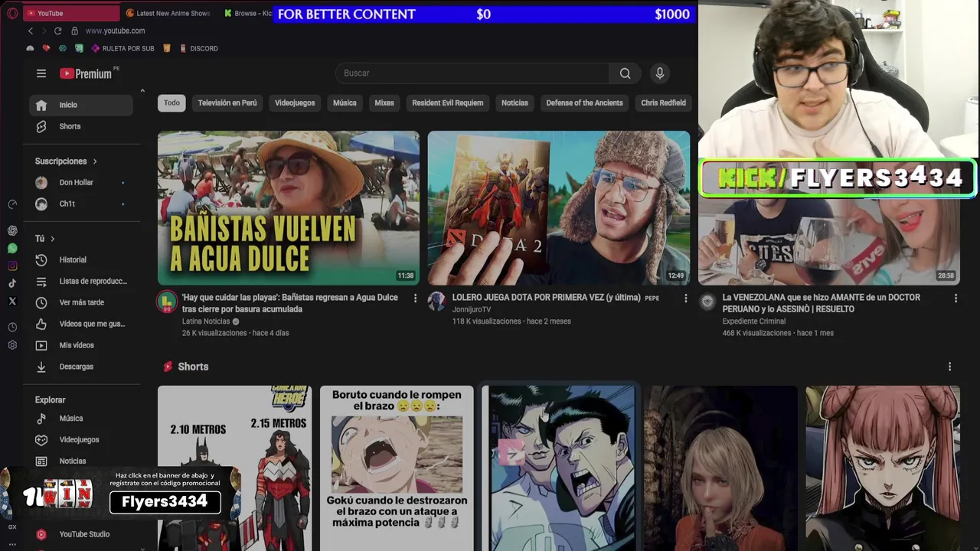Open browser history clock in Opera sidebar
Viewport: 980px width, 551px height.
[12, 327]
